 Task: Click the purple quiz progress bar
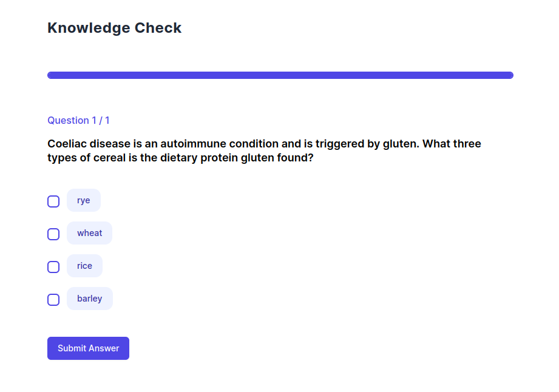point(280,75)
